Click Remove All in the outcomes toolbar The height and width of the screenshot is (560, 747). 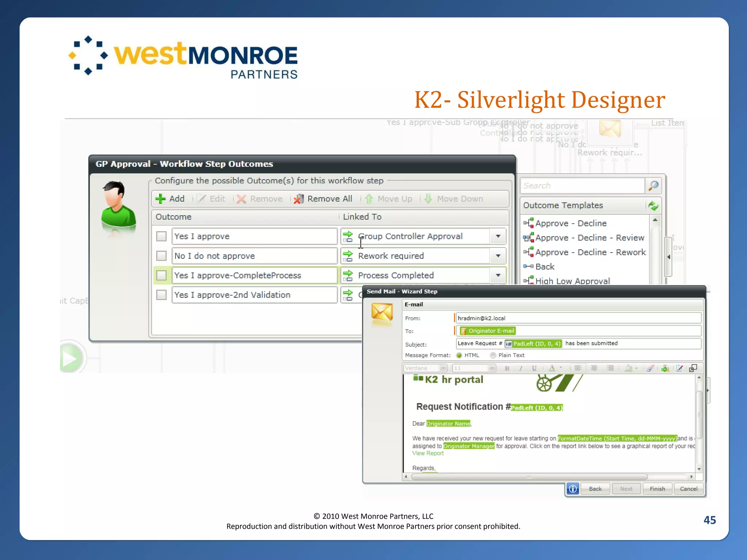[323, 199]
